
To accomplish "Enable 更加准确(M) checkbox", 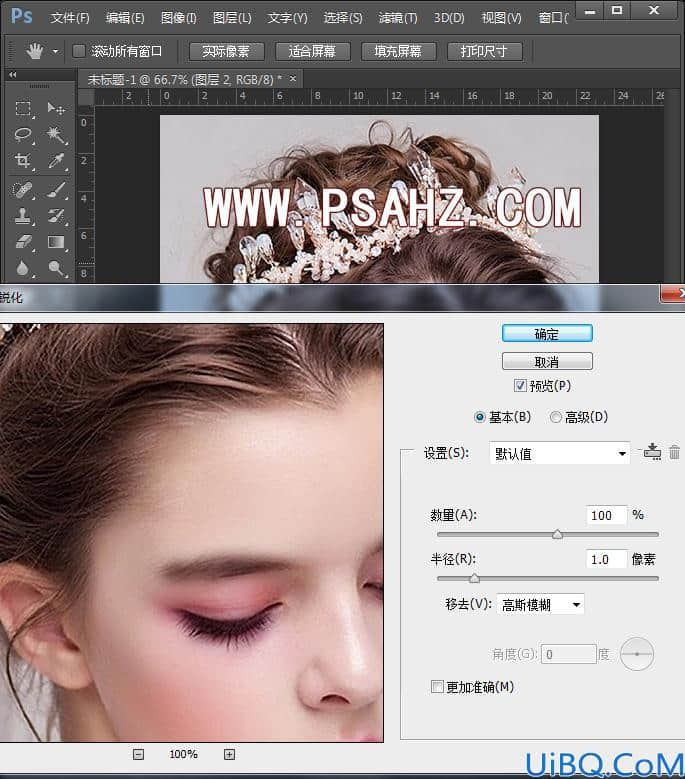I will (x=437, y=687).
